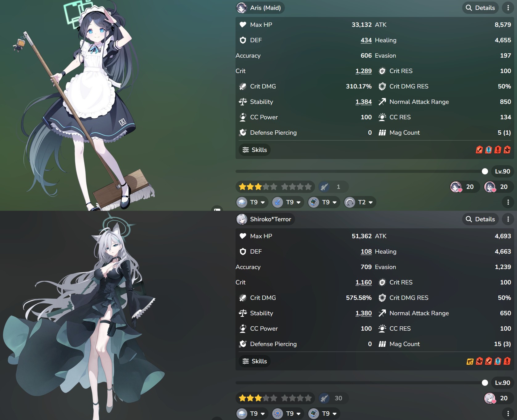Open Aris (Maid) header three-dot menu
The width and height of the screenshot is (517, 420).
click(508, 8)
